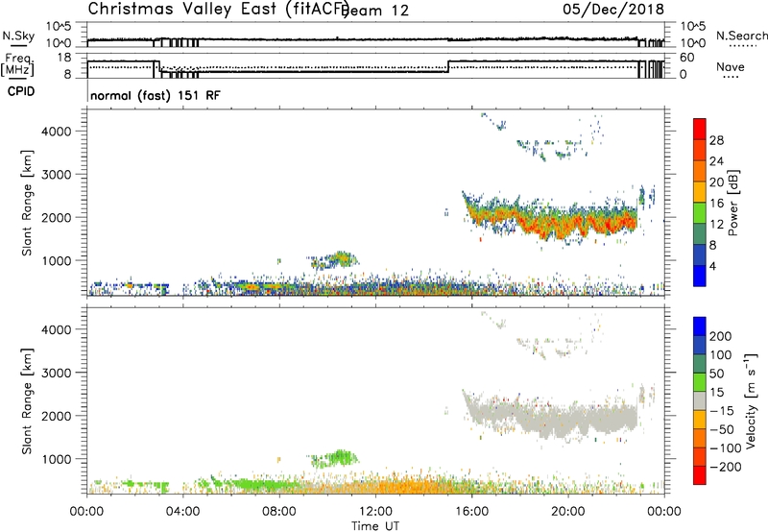This screenshot has width=768, height=532.
Task: Click the '12:00' time axis label
Action: (x=375, y=512)
